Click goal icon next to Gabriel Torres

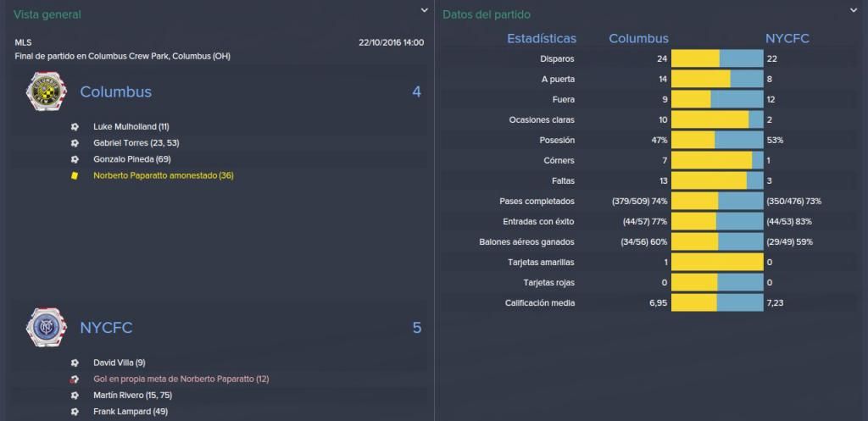[75, 142]
